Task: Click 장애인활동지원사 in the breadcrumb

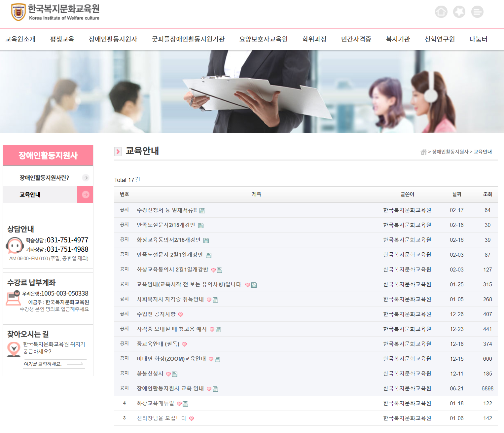Action: click(450, 152)
